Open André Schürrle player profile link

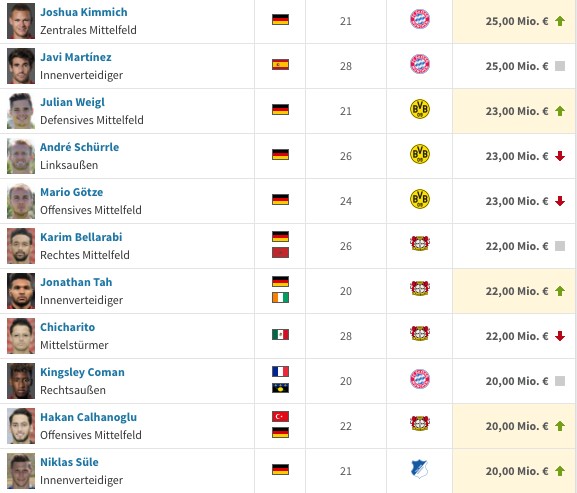79,147
